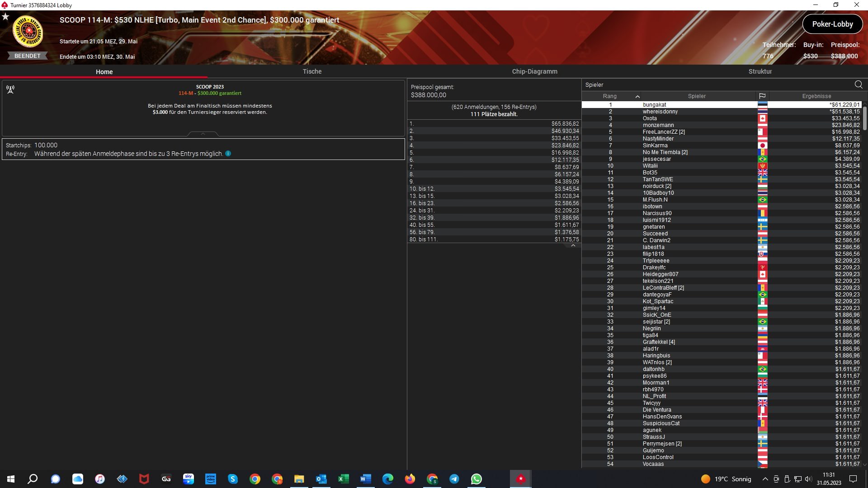Open WhatsApp from the taskbar
This screenshot has width=868, height=488.
click(x=476, y=479)
